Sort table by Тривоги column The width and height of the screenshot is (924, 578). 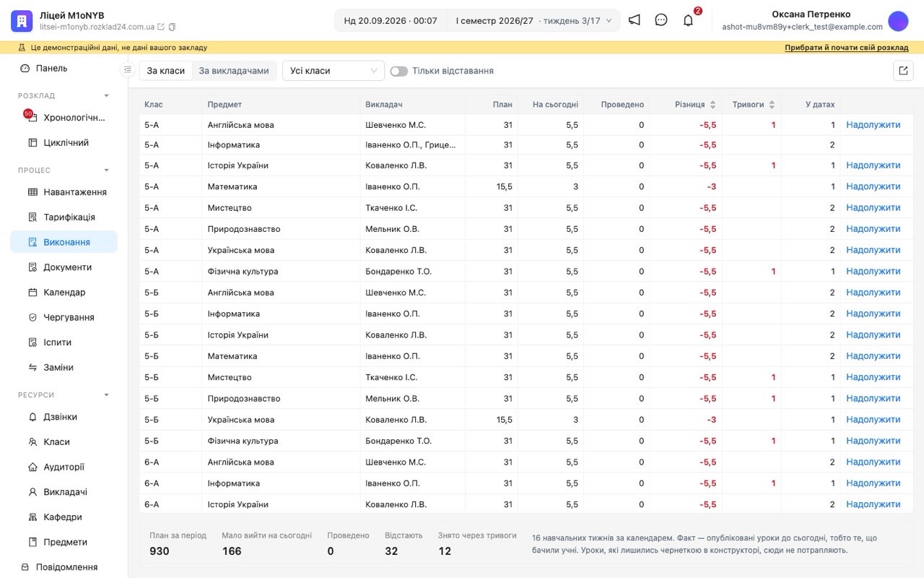click(x=772, y=105)
